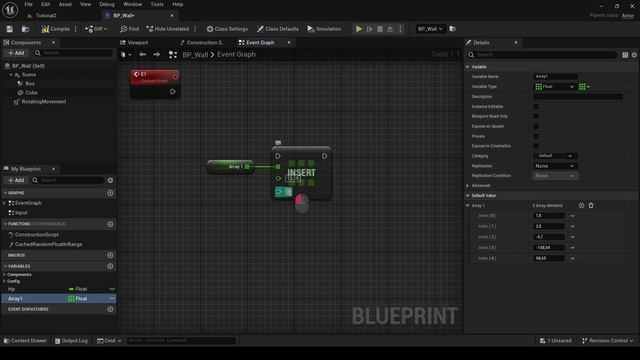
Task: Add a new variable with plus icon
Action: pos(110,266)
